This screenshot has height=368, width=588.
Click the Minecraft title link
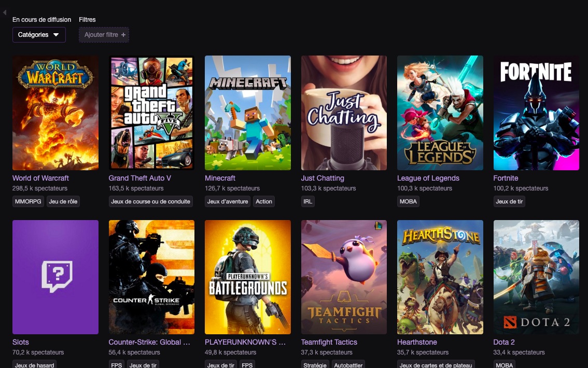pyautogui.click(x=220, y=178)
